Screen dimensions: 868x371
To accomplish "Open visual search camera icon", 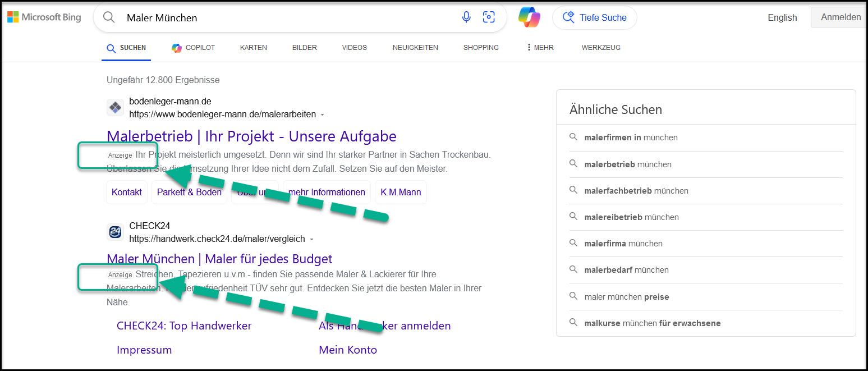I will tap(489, 17).
